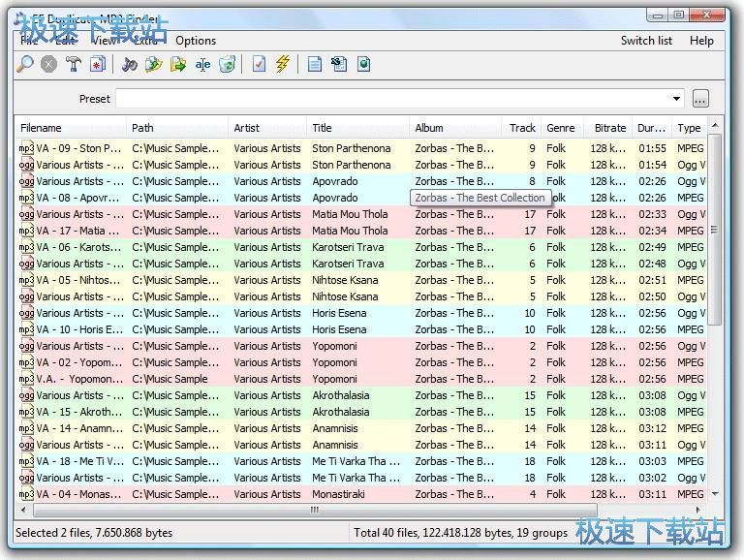Click the gray stop scan icon
This screenshot has height=560, width=744.
pyautogui.click(x=49, y=65)
